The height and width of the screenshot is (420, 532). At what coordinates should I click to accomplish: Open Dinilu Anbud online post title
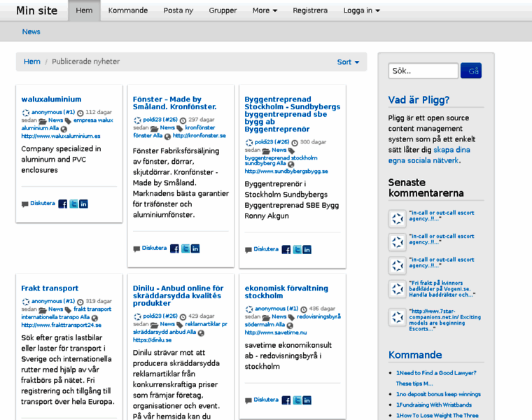pos(178,295)
